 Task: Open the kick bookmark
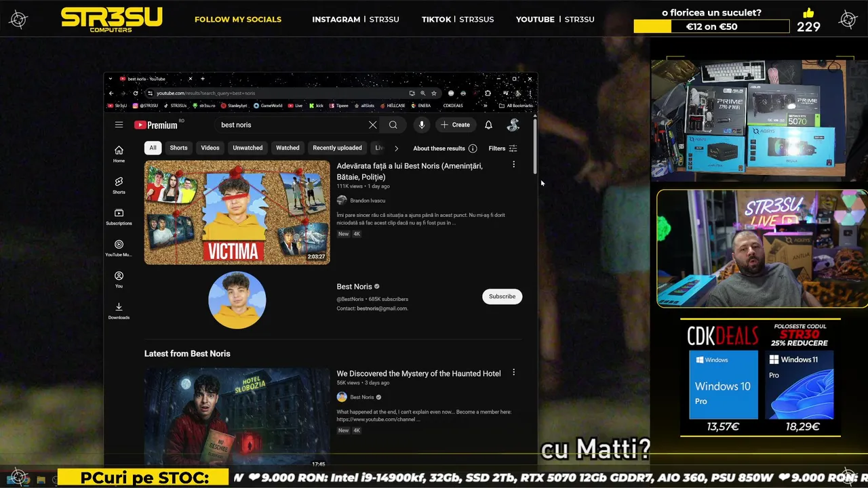pos(316,106)
